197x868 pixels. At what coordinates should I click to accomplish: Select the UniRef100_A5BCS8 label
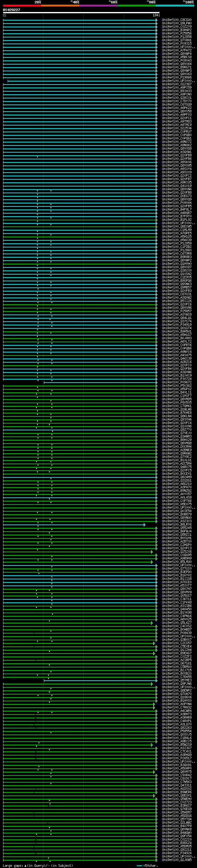[x=176, y=57]
